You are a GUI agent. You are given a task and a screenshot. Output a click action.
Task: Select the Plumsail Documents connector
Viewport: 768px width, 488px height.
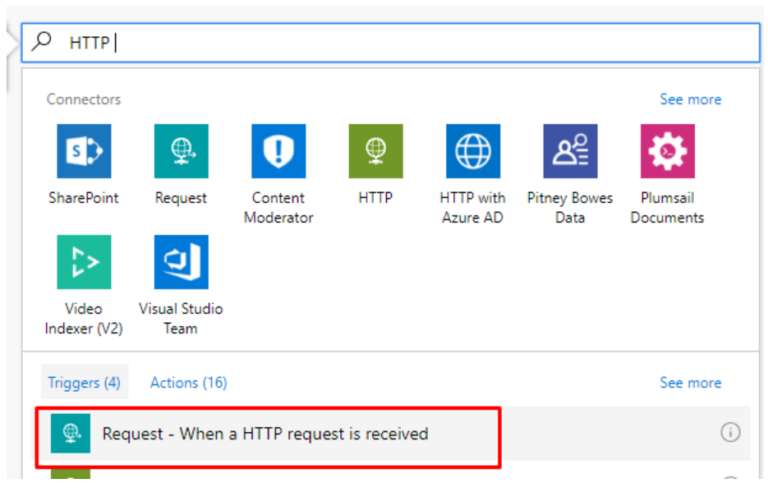click(x=668, y=151)
